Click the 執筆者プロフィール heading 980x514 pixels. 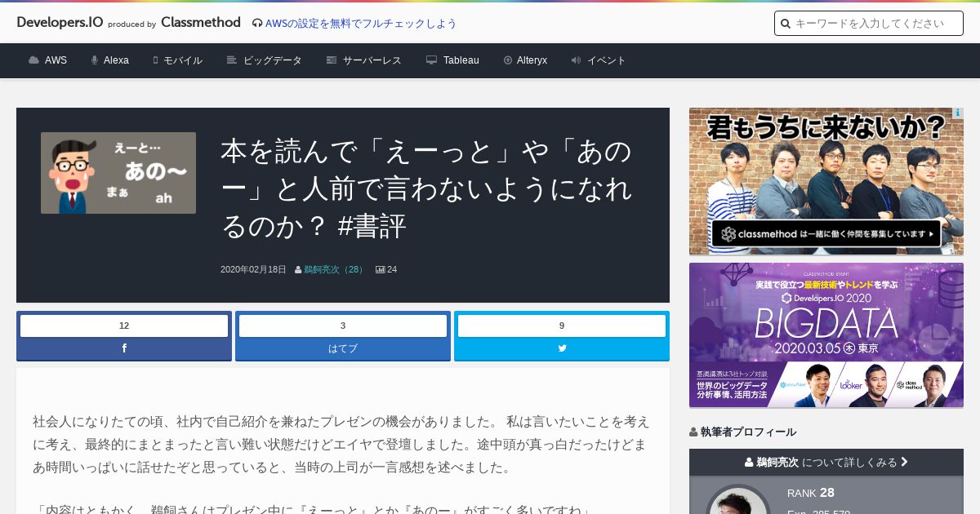point(748,432)
